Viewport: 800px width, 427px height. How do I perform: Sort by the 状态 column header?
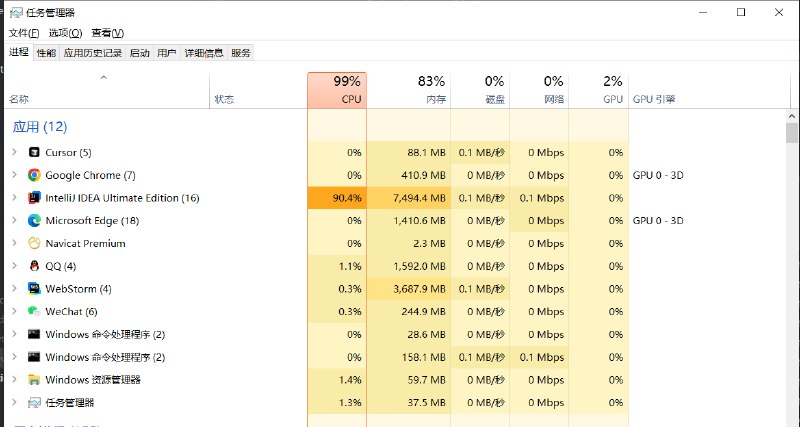pyautogui.click(x=258, y=90)
